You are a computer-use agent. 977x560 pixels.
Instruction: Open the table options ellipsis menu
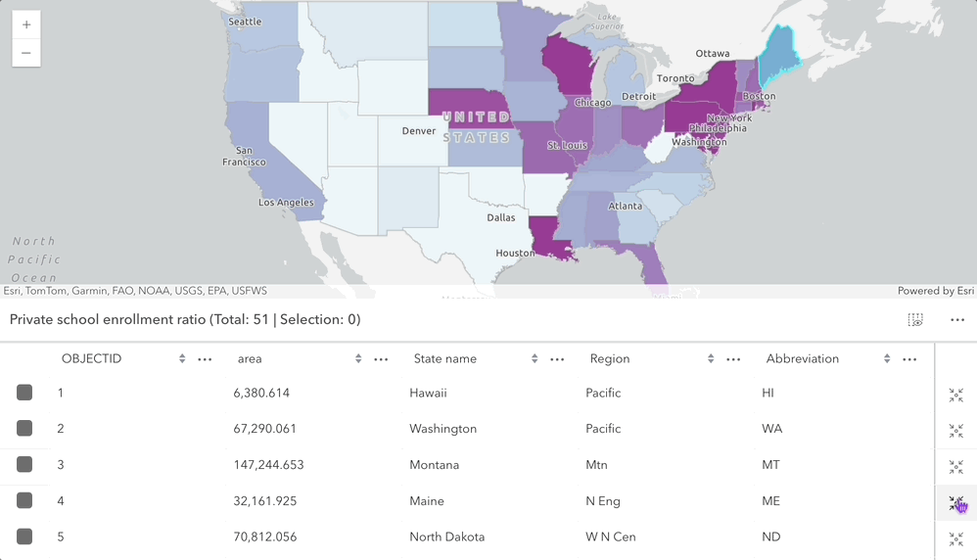coord(957,320)
